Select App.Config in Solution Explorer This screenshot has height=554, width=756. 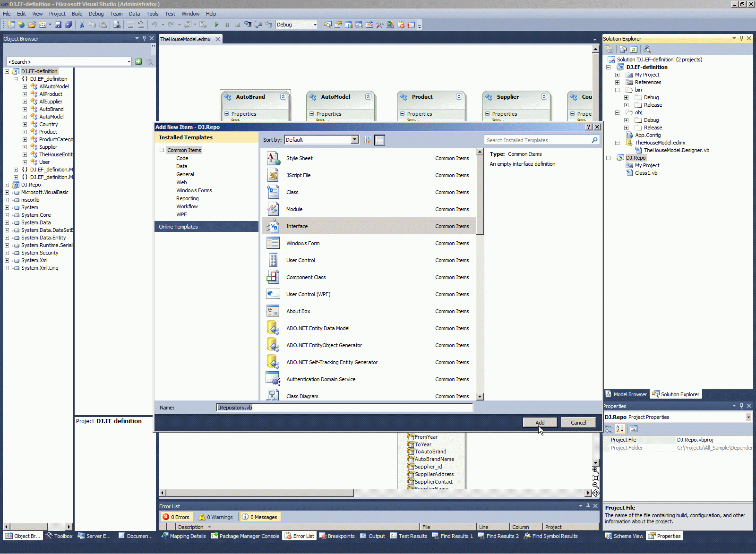(x=648, y=135)
